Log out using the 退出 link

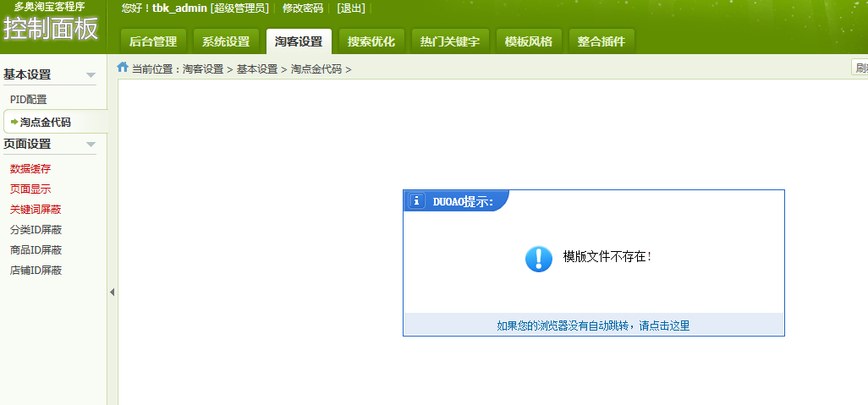click(x=351, y=8)
